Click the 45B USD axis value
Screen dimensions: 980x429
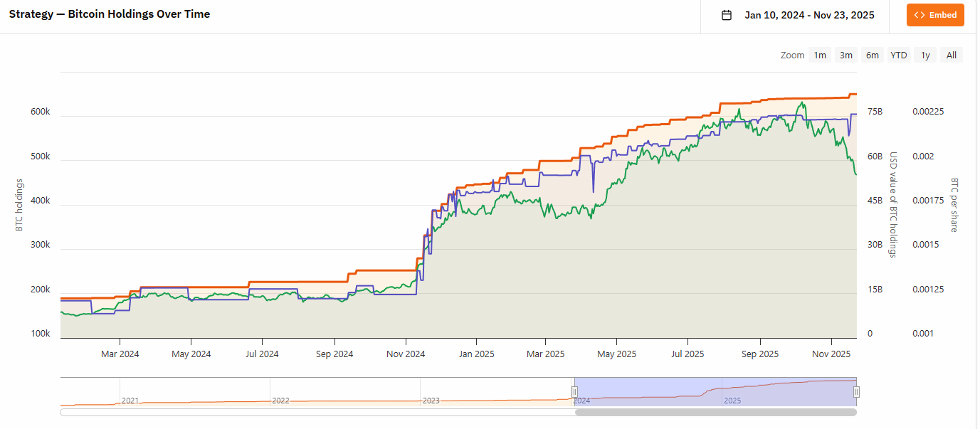point(875,201)
